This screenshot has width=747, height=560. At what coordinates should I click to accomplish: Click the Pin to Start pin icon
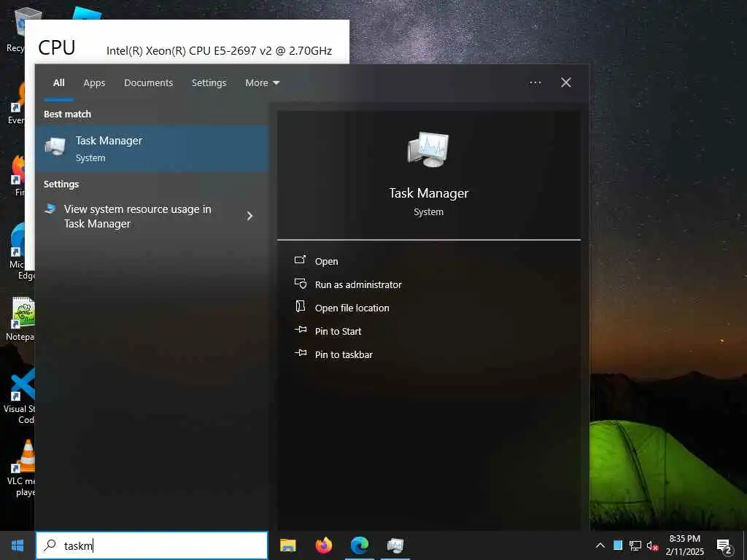[301, 330]
